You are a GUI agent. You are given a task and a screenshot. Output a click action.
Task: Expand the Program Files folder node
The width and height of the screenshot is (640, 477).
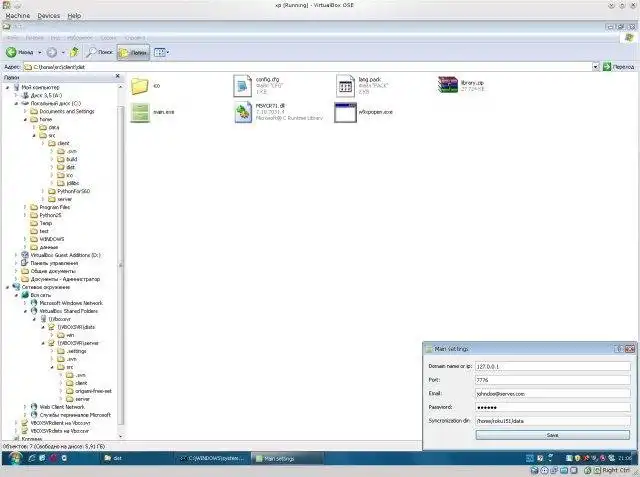[25, 207]
